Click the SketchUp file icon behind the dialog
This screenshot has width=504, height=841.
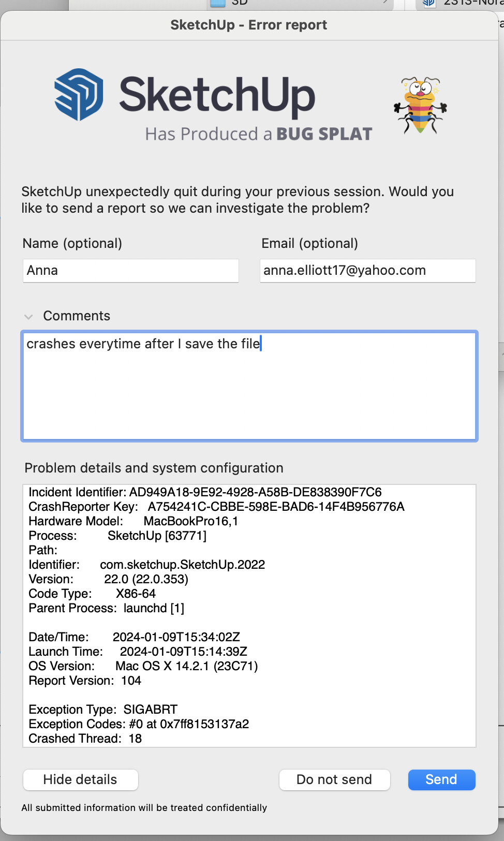(428, 3)
